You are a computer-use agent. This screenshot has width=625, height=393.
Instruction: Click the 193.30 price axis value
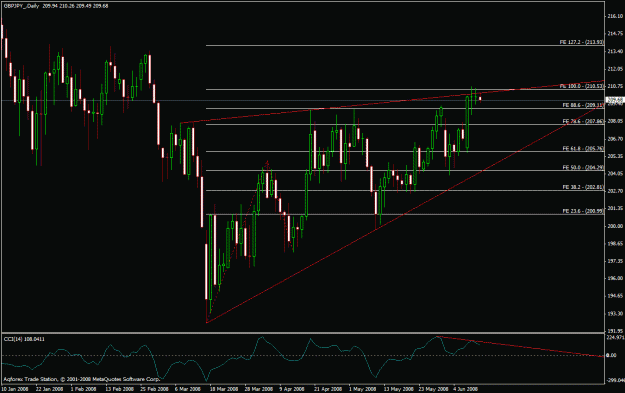[x=615, y=314]
